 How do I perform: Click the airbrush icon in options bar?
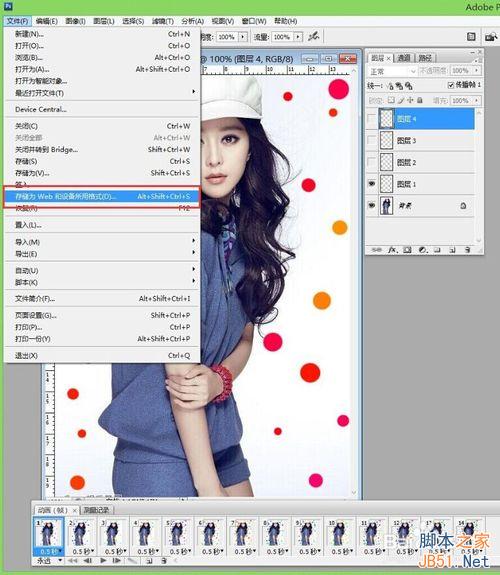(313, 36)
